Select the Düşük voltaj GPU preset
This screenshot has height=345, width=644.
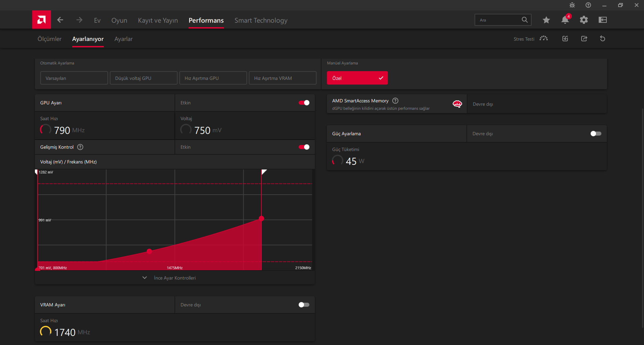coord(144,78)
